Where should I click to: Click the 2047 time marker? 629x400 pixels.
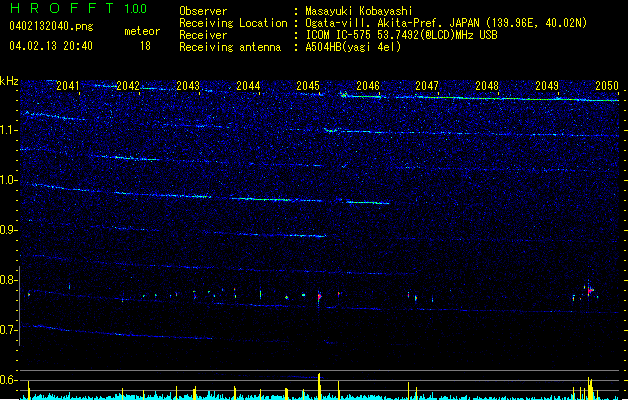pyautogui.click(x=427, y=86)
